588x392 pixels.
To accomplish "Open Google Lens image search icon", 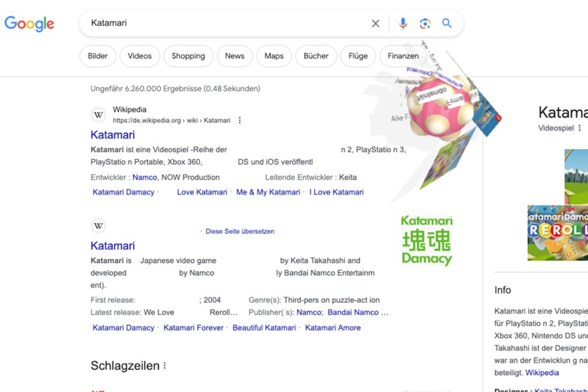I will 425,24.
